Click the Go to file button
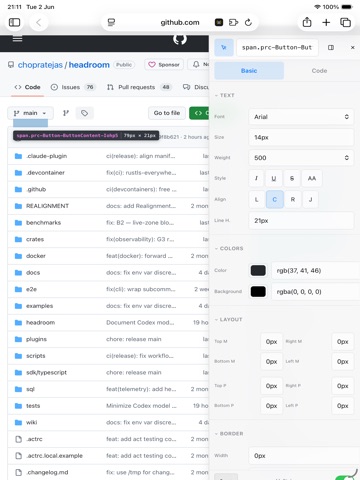 point(167,113)
